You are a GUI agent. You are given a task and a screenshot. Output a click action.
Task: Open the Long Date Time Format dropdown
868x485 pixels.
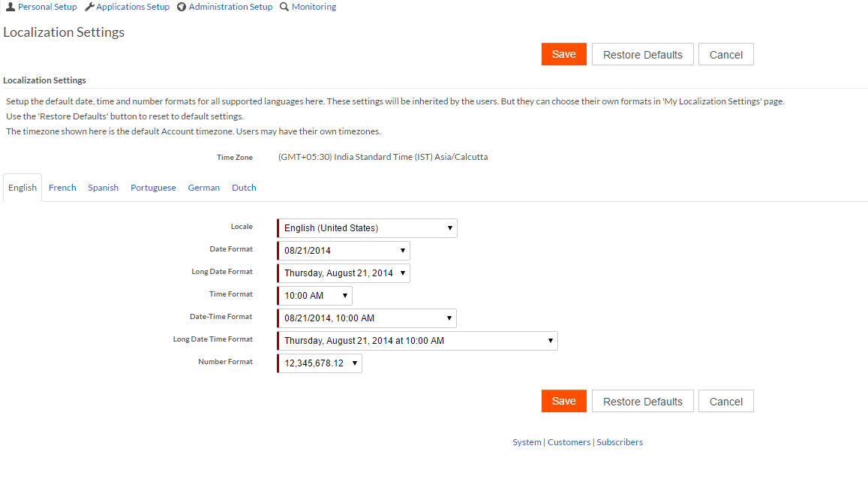418,341
